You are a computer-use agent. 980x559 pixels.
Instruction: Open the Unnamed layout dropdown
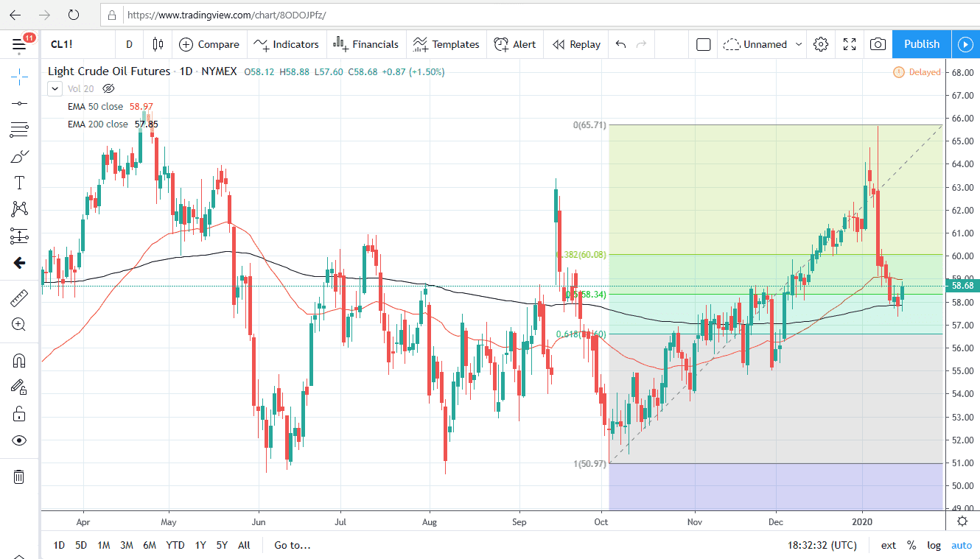(763, 44)
